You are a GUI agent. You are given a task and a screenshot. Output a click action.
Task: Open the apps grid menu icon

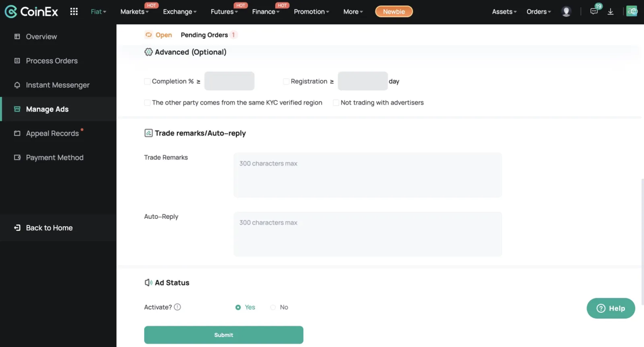pos(74,12)
